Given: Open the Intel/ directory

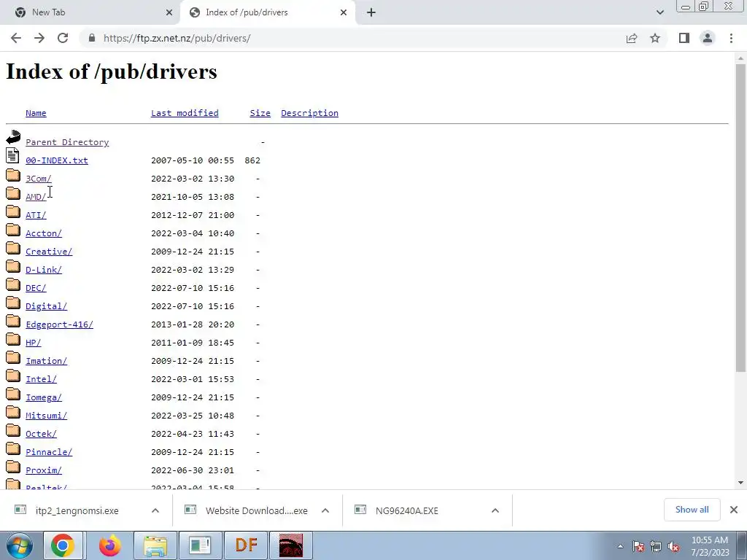Looking at the screenshot, I should coord(41,379).
